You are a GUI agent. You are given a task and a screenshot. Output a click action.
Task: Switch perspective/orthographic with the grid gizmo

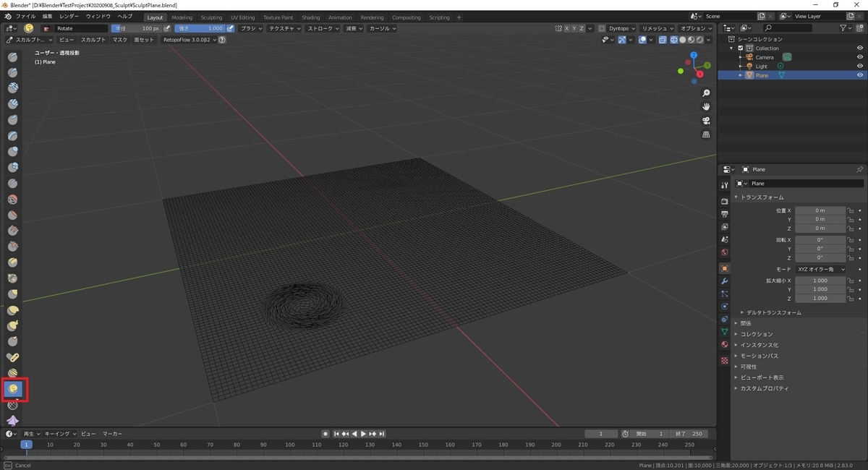[706, 134]
